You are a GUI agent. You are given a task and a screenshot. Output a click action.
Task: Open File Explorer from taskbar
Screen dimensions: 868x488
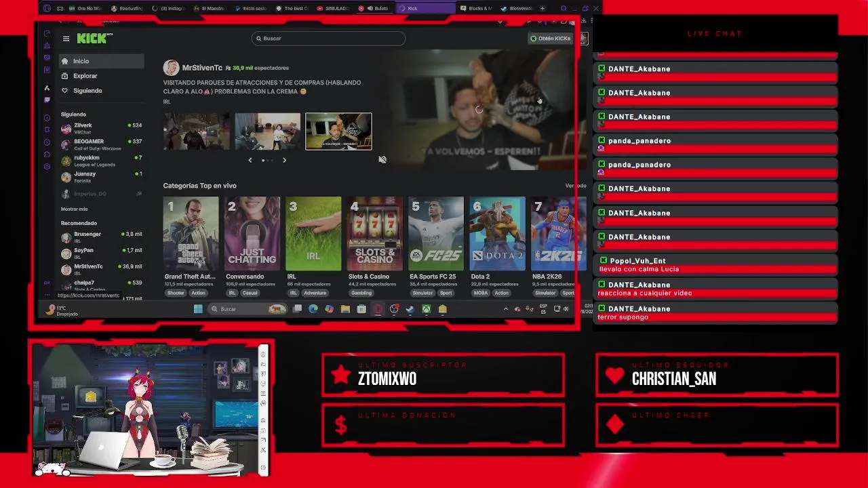345,309
